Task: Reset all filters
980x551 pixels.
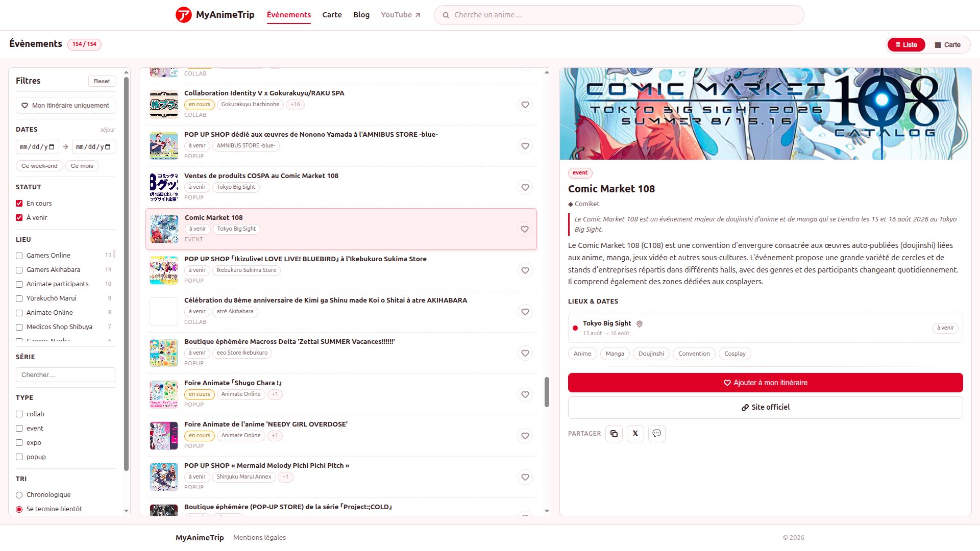Action: click(102, 81)
